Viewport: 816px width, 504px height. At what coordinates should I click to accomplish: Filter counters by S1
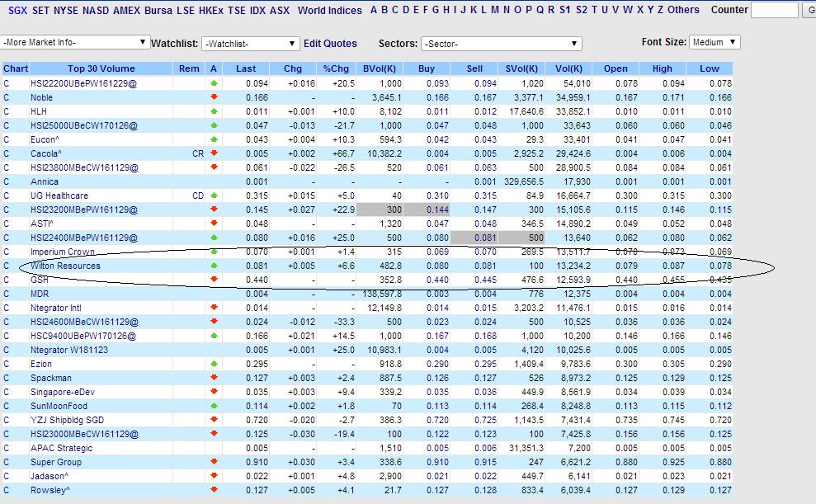pyautogui.click(x=564, y=10)
